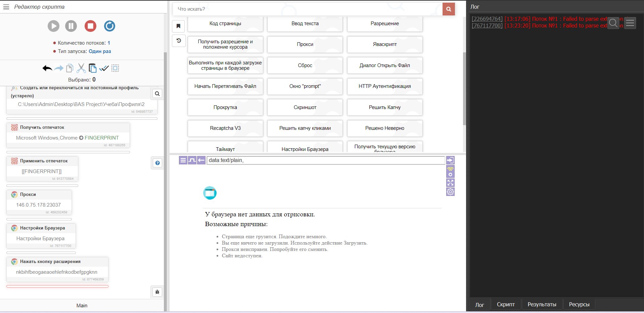
Task: Switch to the Ресурсы tab
Action: point(579,305)
